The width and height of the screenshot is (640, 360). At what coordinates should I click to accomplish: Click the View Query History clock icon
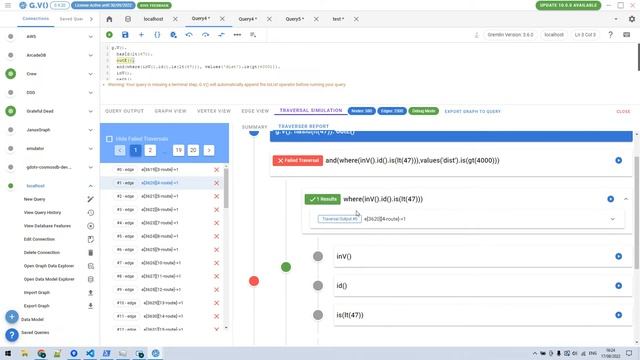click(x=91, y=213)
